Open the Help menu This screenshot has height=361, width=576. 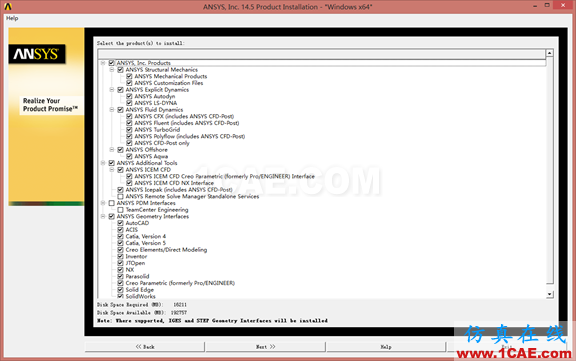(x=12, y=18)
